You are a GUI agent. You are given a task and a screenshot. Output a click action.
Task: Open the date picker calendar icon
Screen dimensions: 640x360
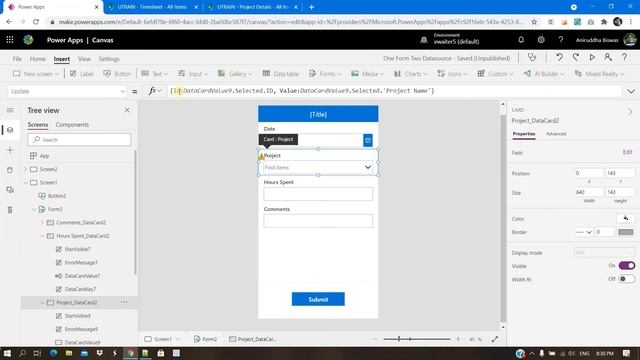368,140
